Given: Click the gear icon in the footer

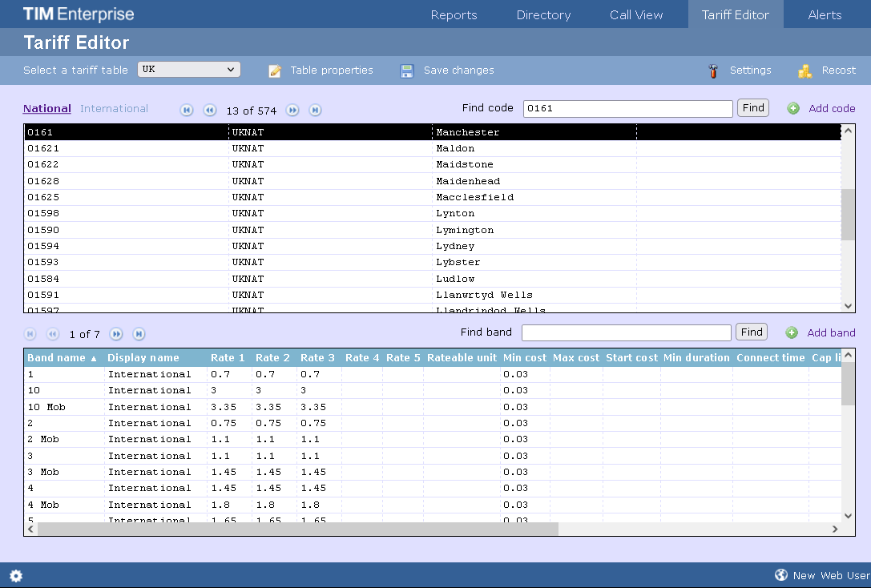Looking at the screenshot, I should pyautogui.click(x=16, y=575).
